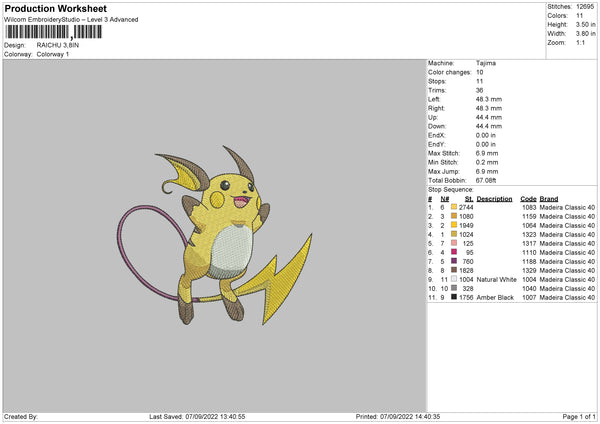Click the Brand column header
The image size is (600, 424).
[x=549, y=199]
